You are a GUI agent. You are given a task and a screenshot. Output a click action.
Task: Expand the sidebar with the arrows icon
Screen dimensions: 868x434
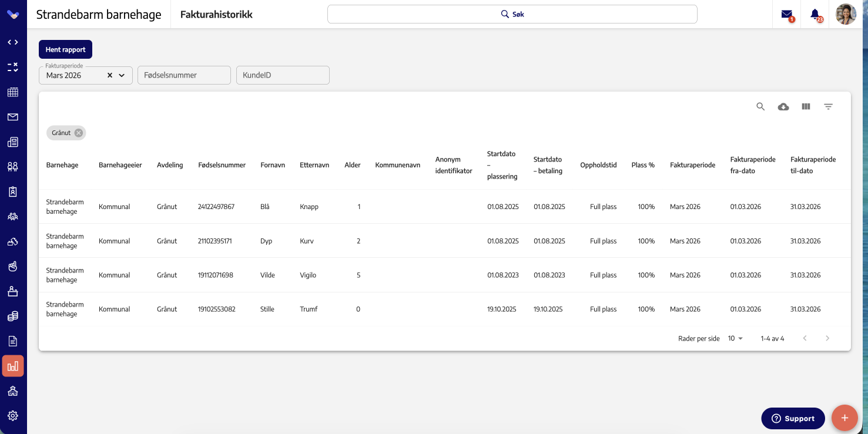13,42
